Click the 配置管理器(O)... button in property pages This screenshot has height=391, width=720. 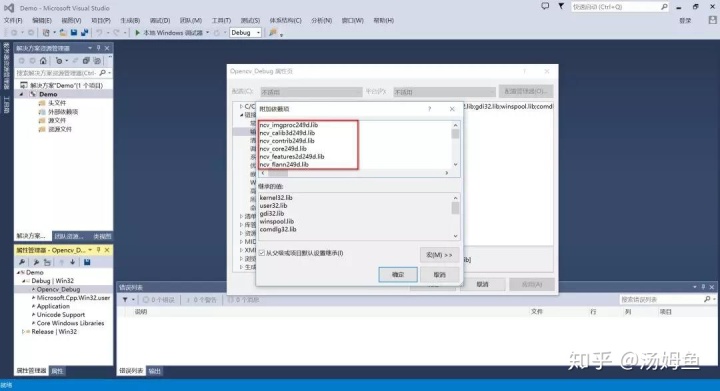(x=526, y=91)
